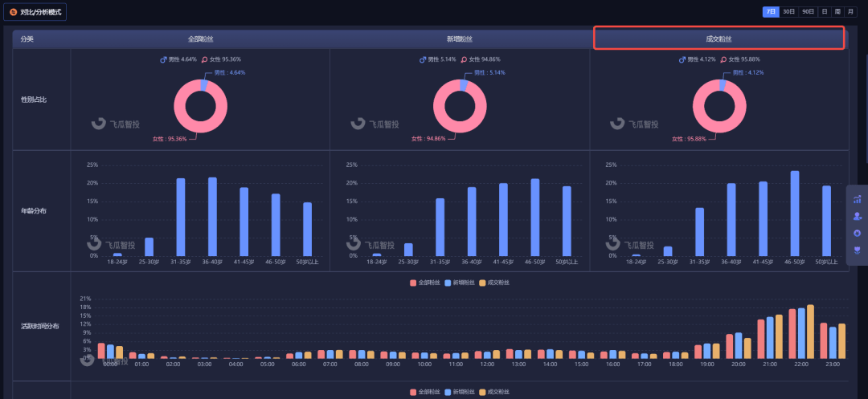The height and width of the screenshot is (399, 868).
Task: Click the 12:00 axis label in activity chart
Action: coord(486,364)
